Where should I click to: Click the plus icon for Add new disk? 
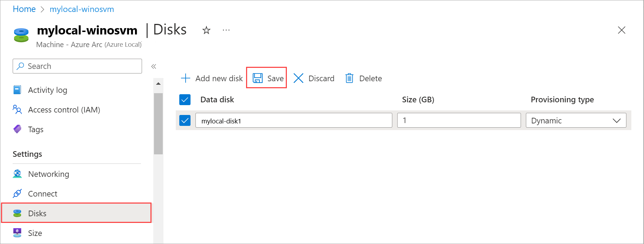click(185, 78)
